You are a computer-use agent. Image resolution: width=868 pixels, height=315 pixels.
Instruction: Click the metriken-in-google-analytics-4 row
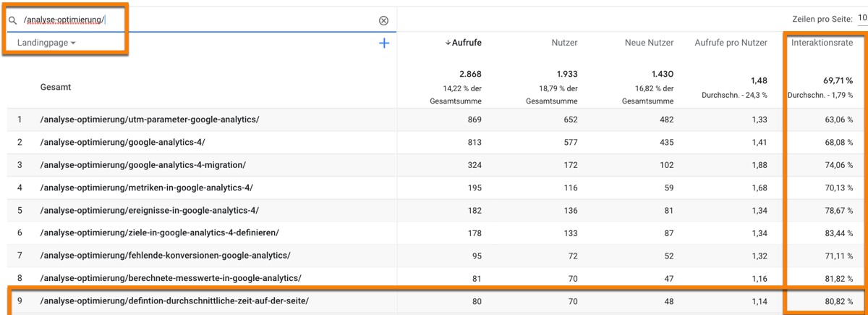pos(147,188)
